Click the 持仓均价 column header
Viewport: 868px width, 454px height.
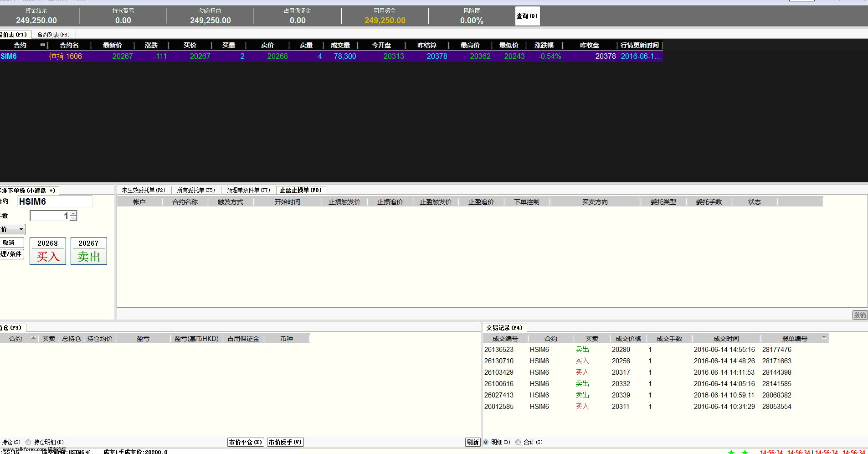point(100,339)
